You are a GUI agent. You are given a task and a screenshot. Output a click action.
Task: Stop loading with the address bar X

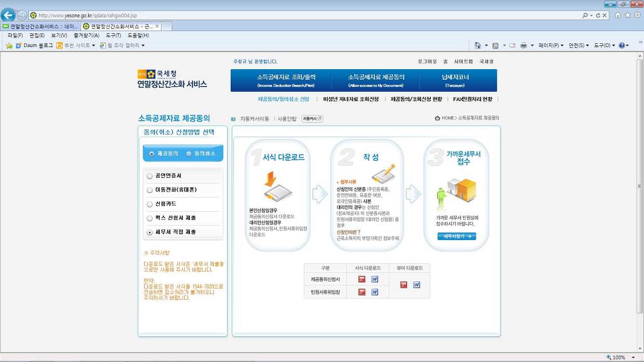point(604,16)
